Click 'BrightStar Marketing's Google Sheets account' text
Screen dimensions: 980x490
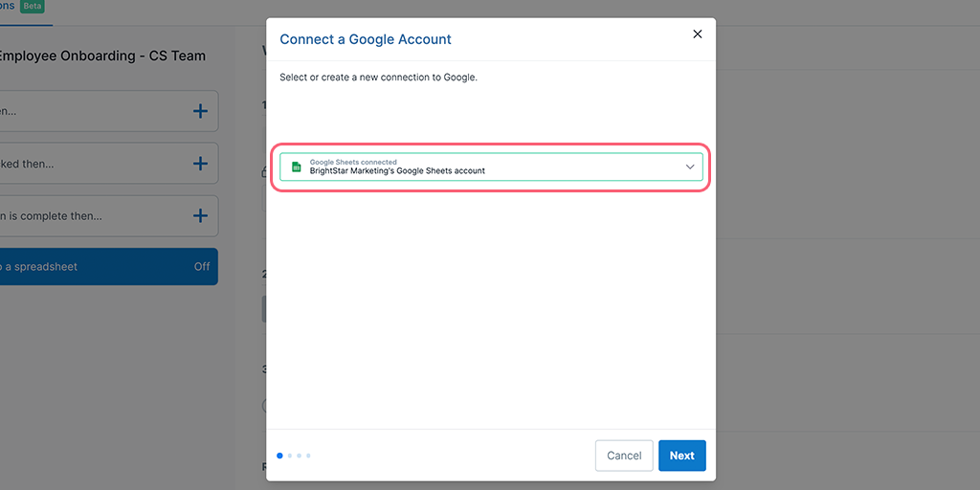pos(397,170)
